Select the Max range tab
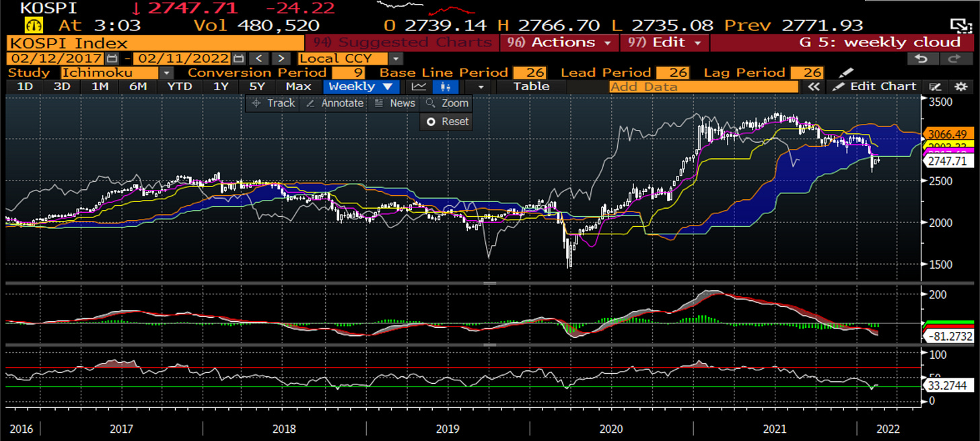Image resolution: width=980 pixels, height=441 pixels. point(298,86)
